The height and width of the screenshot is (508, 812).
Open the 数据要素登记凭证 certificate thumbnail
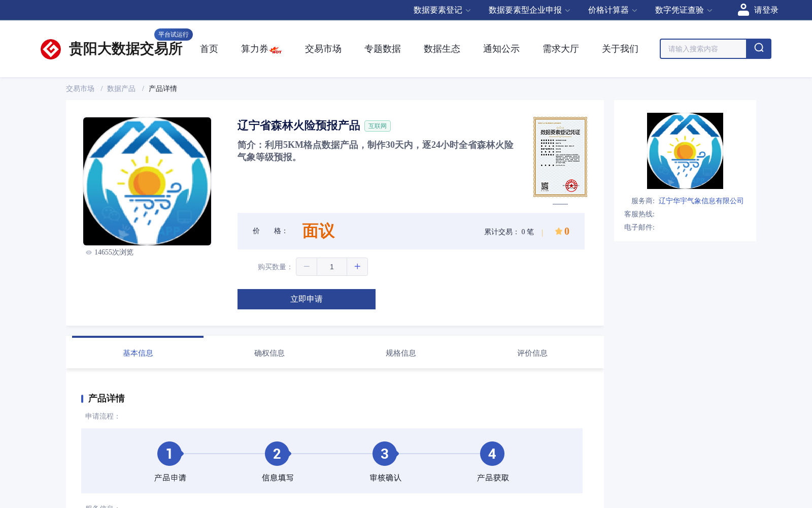pos(560,157)
